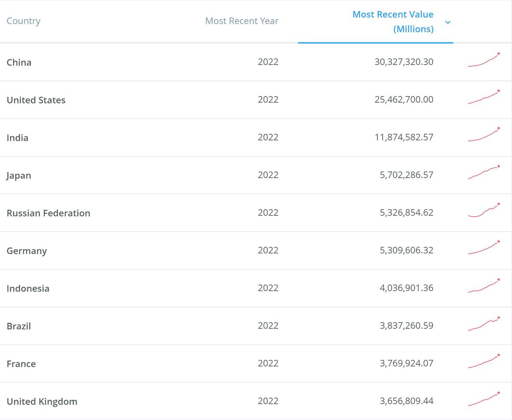This screenshot has height=420, width=512.
Task: Open the Brazil country link
Action: (x=19, y=326)
